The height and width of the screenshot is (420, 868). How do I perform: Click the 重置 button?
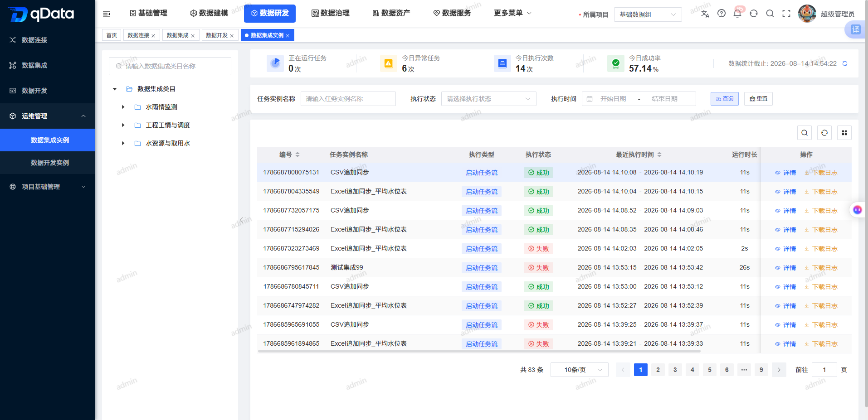(758, 99)
